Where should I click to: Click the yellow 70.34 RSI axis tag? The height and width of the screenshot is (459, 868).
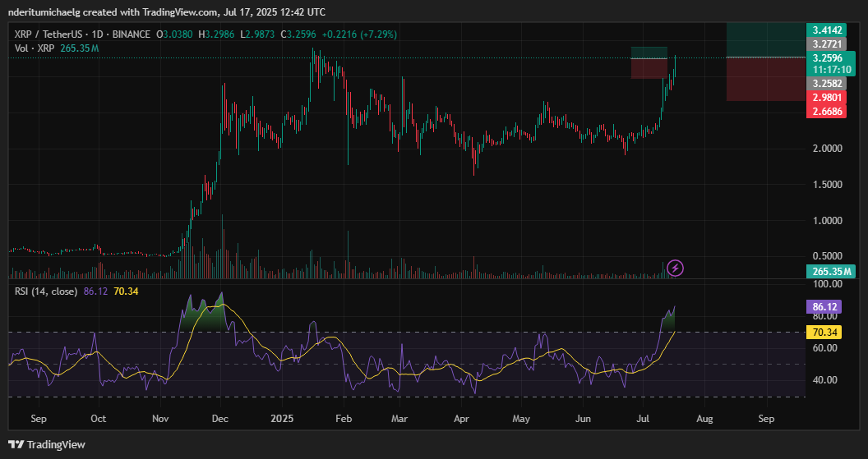[824, 333]
